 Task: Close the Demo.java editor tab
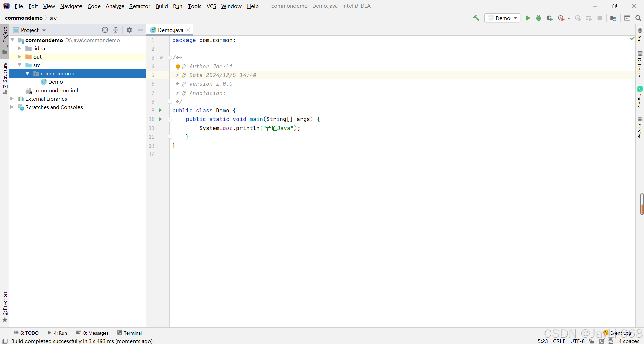point(189,30)
